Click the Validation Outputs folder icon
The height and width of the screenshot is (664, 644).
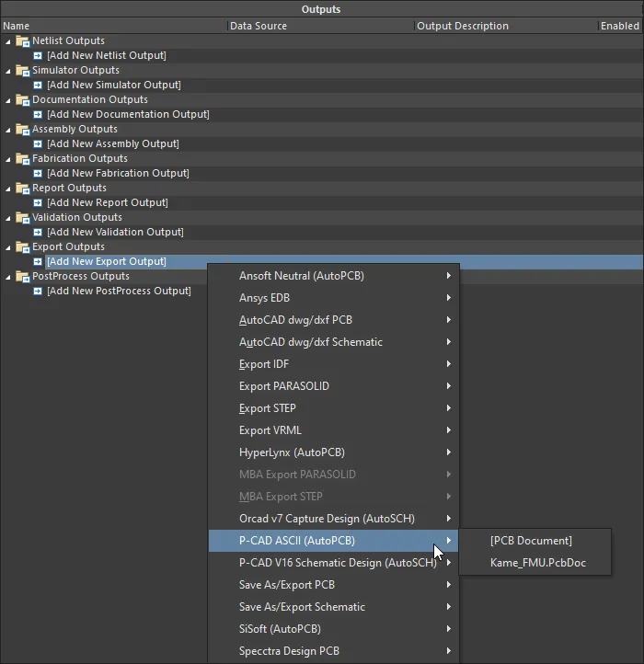(22, 218)
